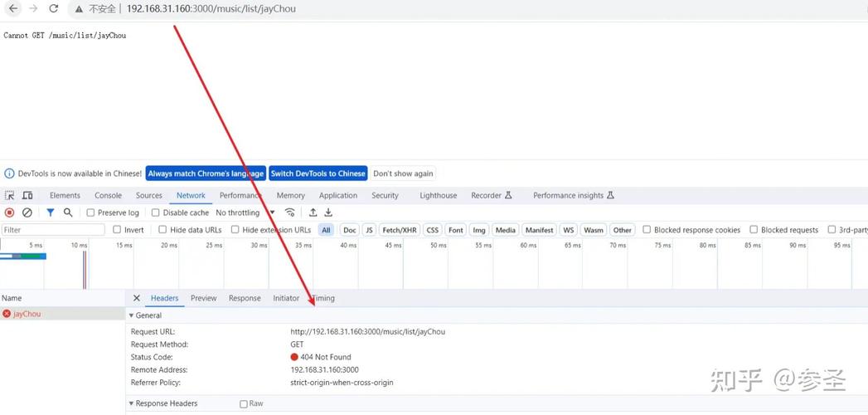Enable Preserve log checkbox
868x415 pixels.
pos(91,212)
